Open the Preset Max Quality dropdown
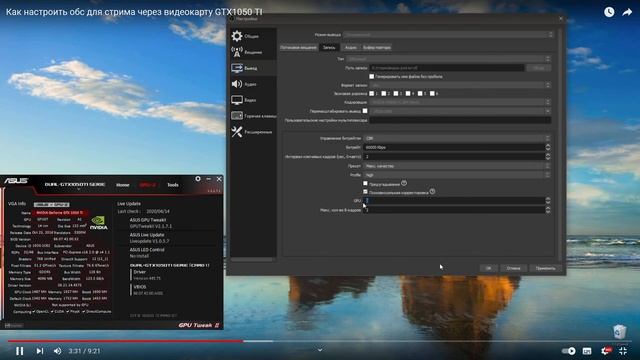640x360 pixels. 457,166
